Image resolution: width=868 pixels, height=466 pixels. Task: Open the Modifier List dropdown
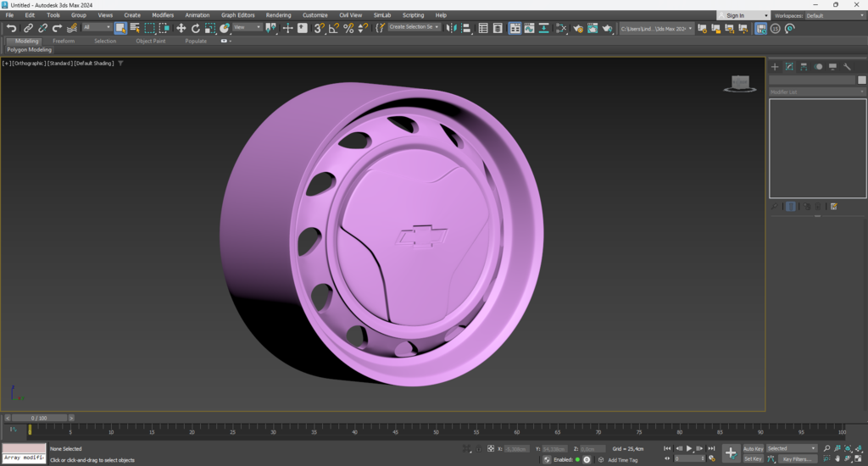817,92
